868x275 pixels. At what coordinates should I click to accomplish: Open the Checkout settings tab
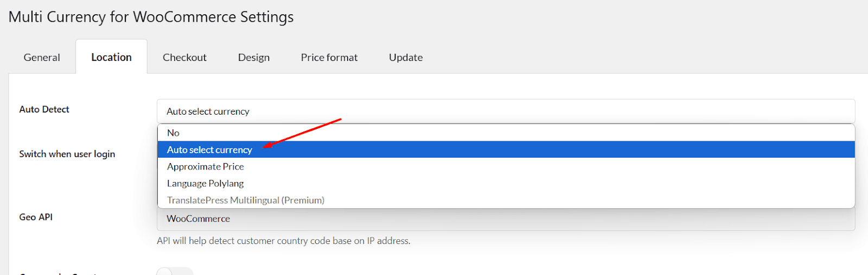tap(184, 57)
